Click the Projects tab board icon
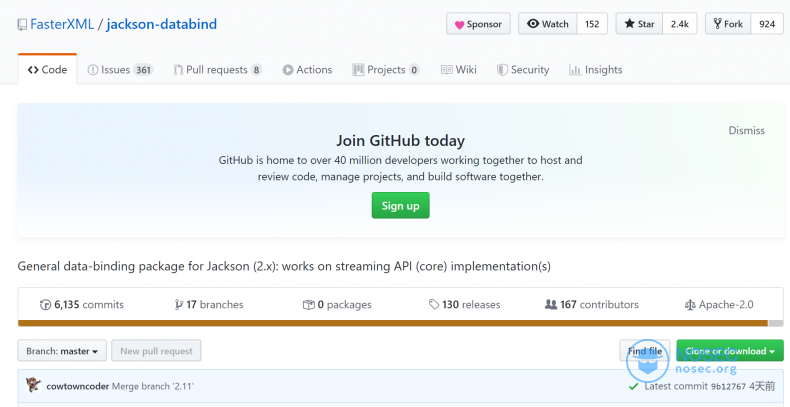 tap(358, 70)
